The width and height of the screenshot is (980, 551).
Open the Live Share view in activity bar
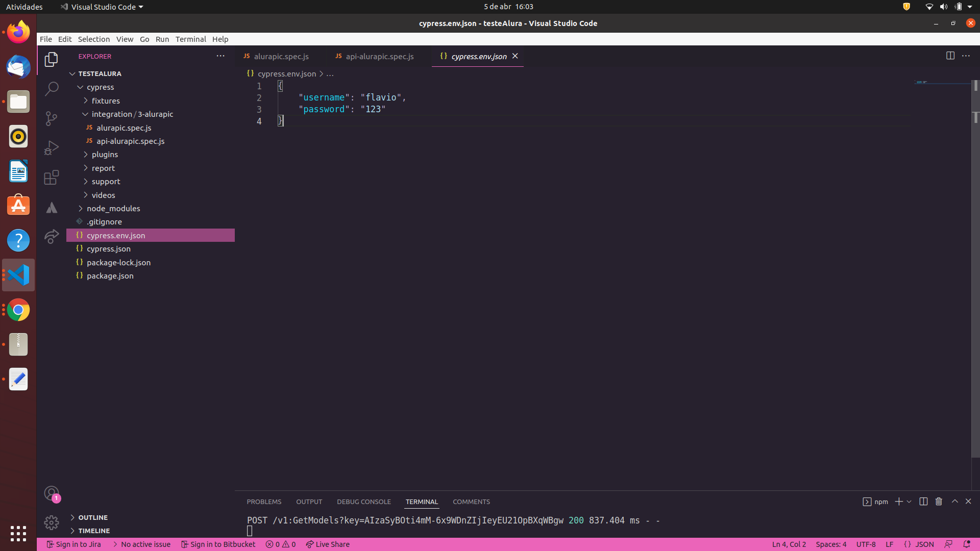(51, 237)
